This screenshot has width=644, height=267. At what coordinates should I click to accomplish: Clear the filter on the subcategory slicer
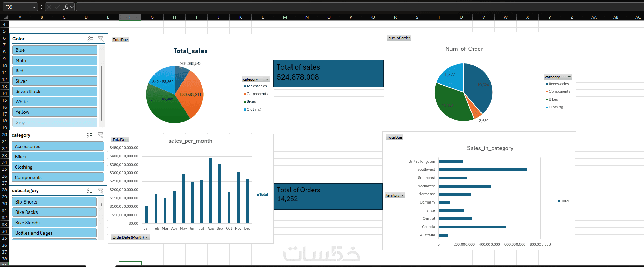[100, 191]
